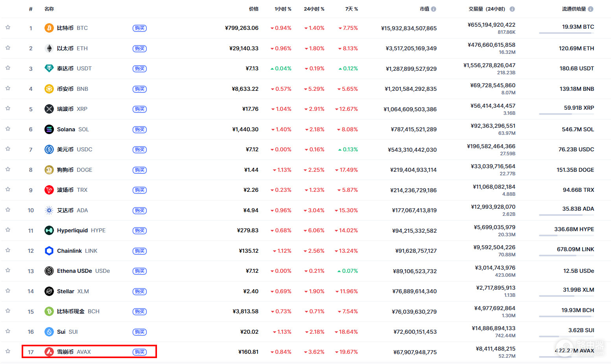This screenshot has width=611, height=364.
Task: Click the Ethereum ETH diamond logo
Action: [49, 48]
